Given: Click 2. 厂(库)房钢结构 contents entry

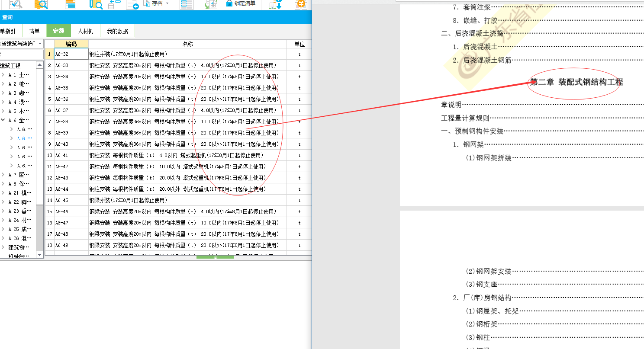Looking at the screenshot, I should [x=482, y=298].
